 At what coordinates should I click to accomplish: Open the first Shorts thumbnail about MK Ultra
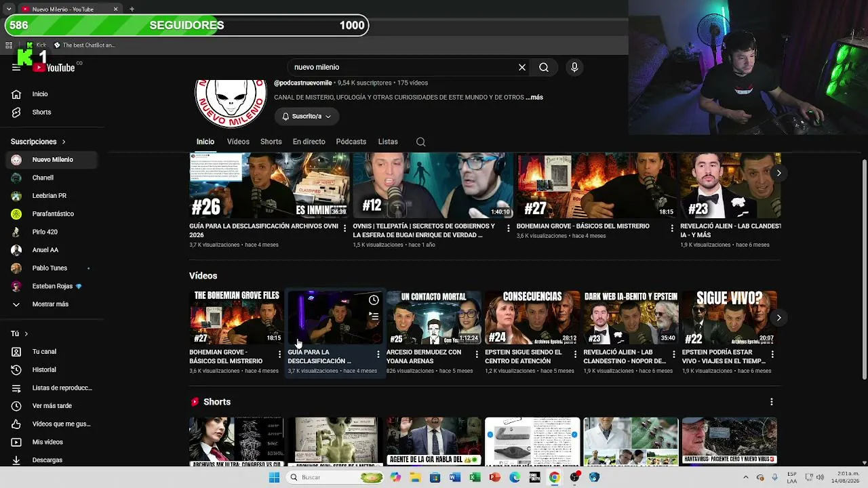[x=237, y=442]
